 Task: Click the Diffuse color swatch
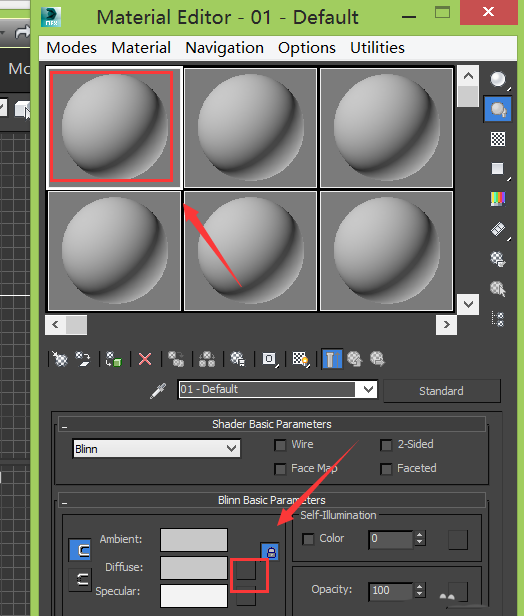pyautogui.click(x=194, y=568)
